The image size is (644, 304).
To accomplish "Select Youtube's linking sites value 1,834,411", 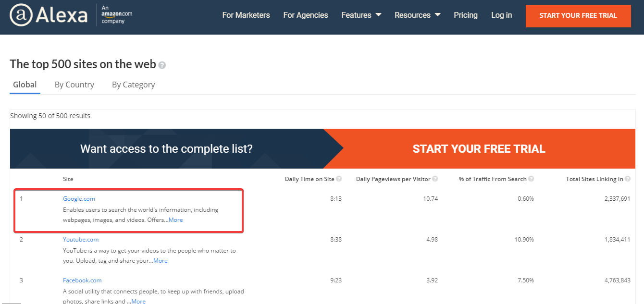I will pyautogui.click(x=617, y=240).
